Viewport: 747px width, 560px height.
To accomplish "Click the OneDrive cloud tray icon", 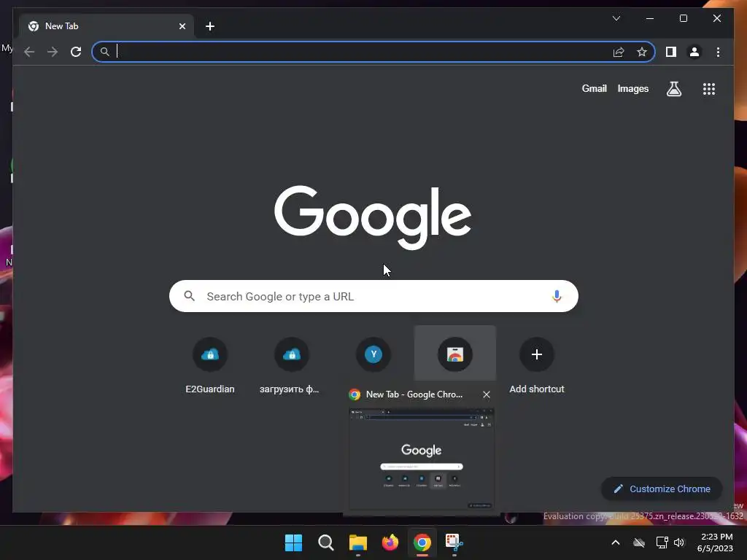I will [x=639, y=542].
